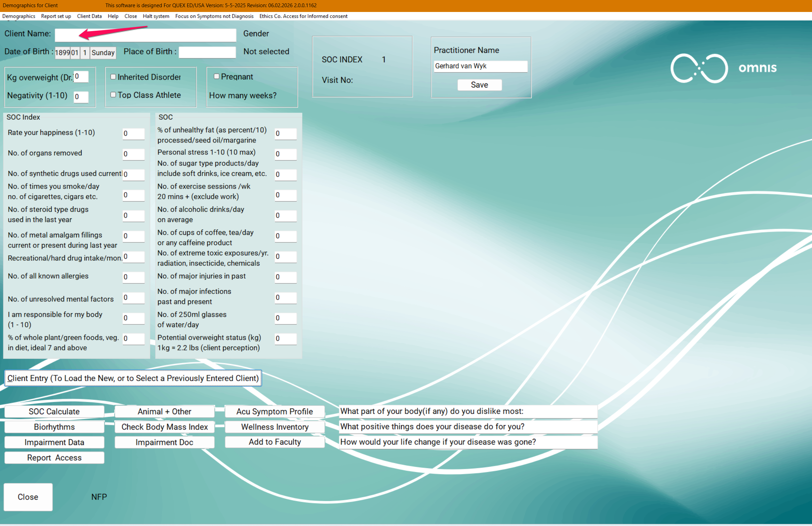
Task: Select the birth year field showing 1899
Action: click(x=62, y=53)
